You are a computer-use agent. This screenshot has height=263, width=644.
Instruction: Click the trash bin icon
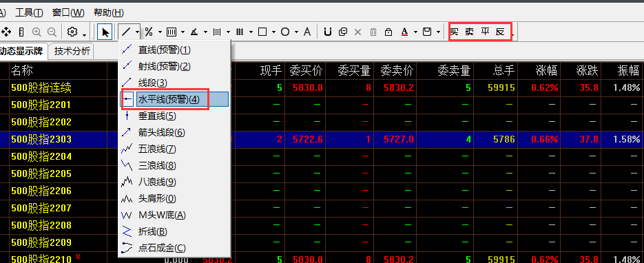click(x=373, y=32)
